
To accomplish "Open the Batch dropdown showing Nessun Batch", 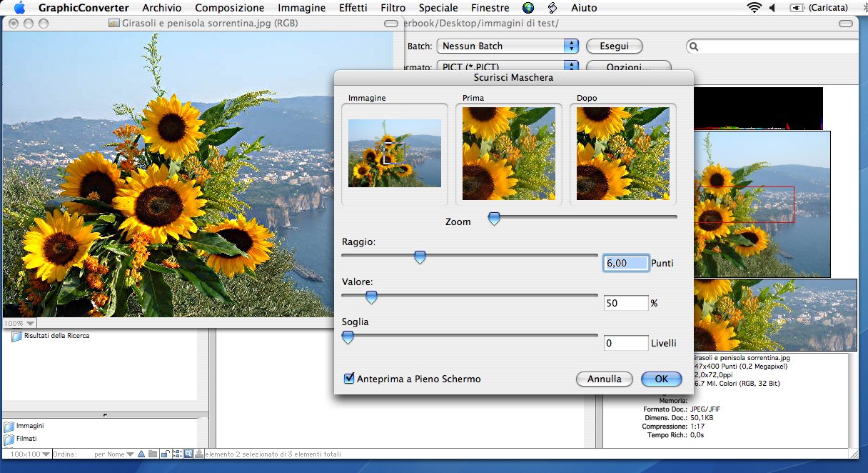I will pyautogui.click(x=507, y=46).
